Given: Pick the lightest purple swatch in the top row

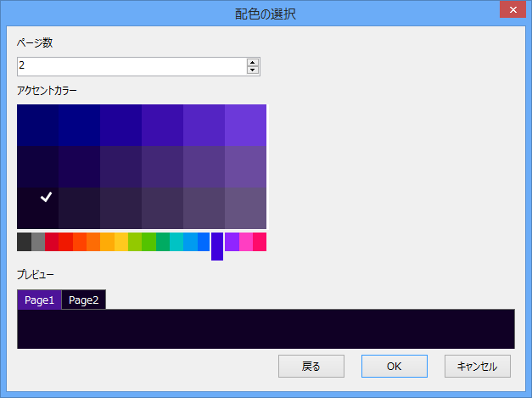Looking at the screenshot, I should [245, 125].
